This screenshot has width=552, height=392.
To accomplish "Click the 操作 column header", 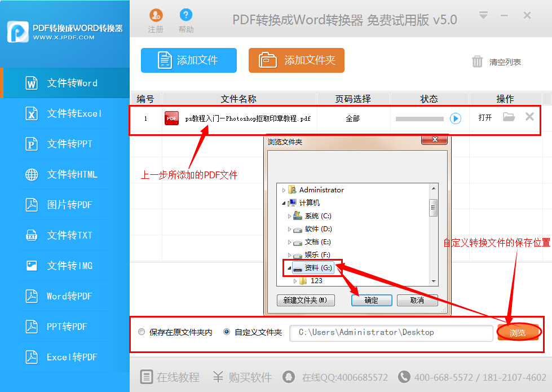I will click(x=505, y=99).
